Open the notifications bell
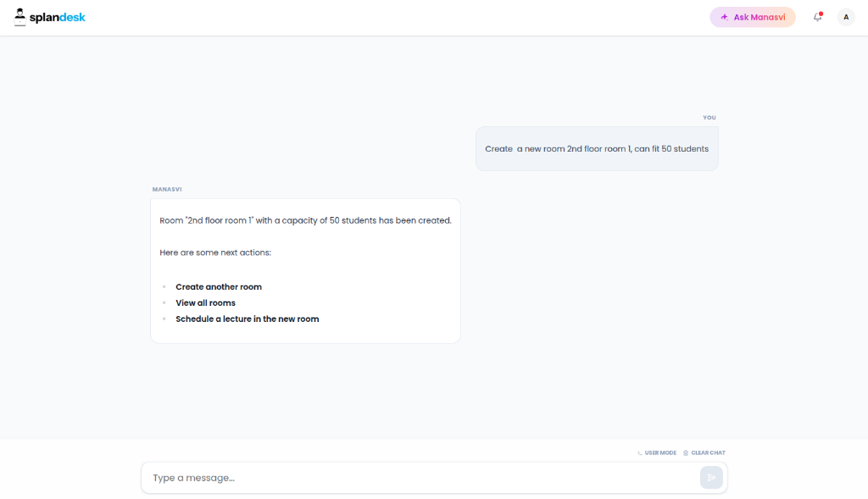The image size is (868, 499). (x=818, y=17)
